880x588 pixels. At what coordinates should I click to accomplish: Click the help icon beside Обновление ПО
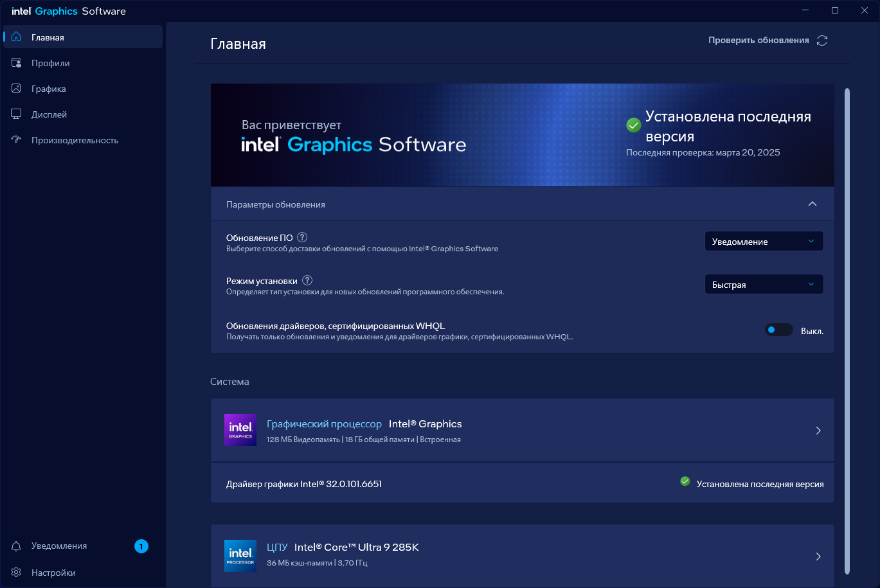(302, 237)
